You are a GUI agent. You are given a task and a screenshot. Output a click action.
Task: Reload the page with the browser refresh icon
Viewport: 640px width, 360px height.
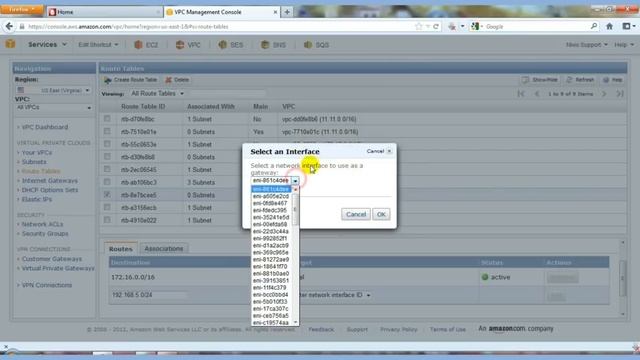tap(436, 27)
